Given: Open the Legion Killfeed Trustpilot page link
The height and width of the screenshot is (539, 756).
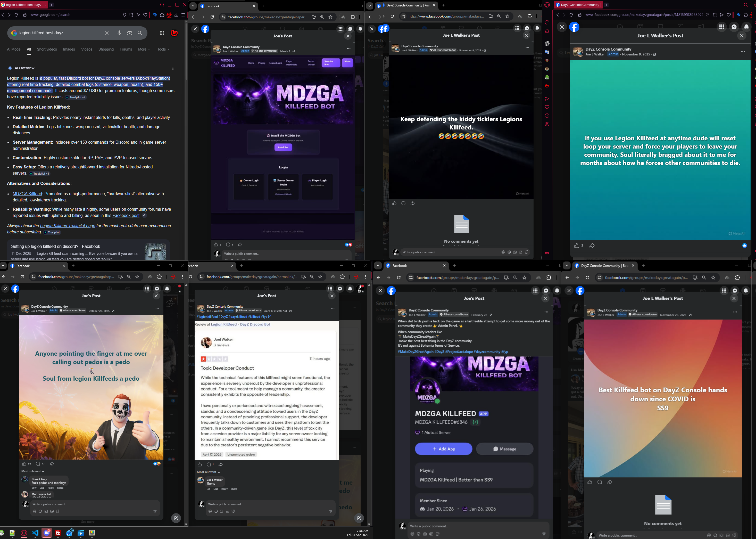Looking at the screenshot, I should [68, 226].
